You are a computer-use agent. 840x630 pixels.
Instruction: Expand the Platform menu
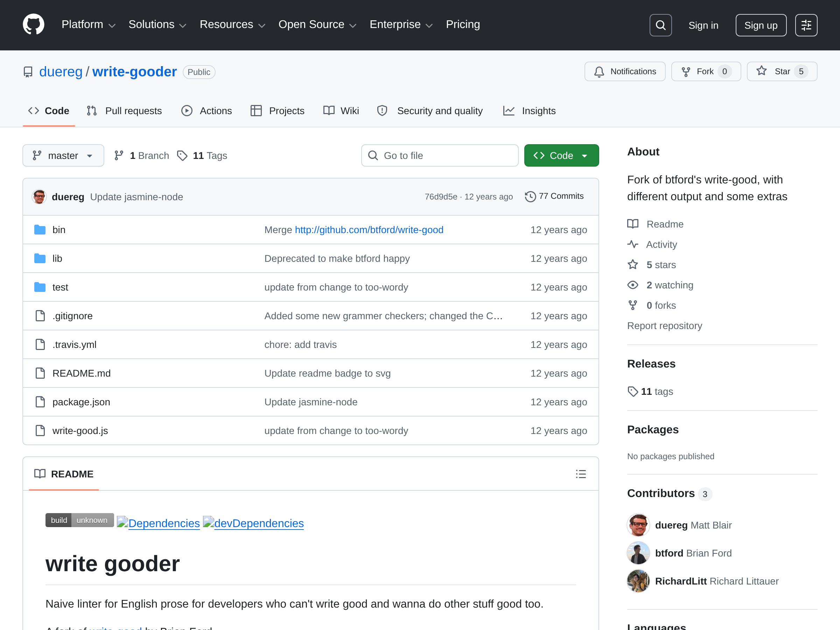point(88,25)
